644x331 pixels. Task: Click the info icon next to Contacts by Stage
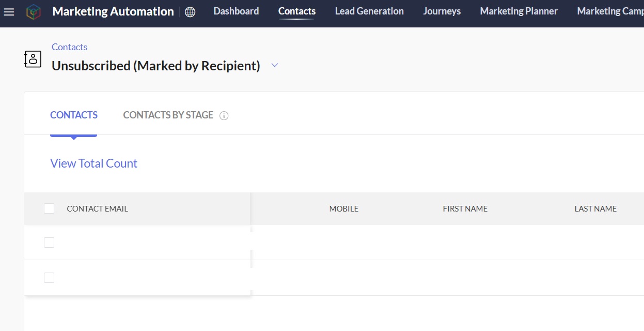[224, 116]
